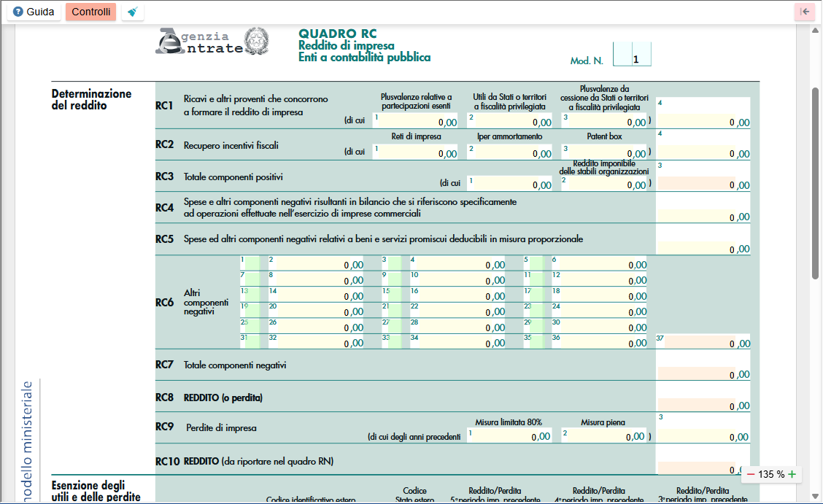The image size is (823, 504).
Task: Click RC2 Patent box field
Action: (604, 152)
